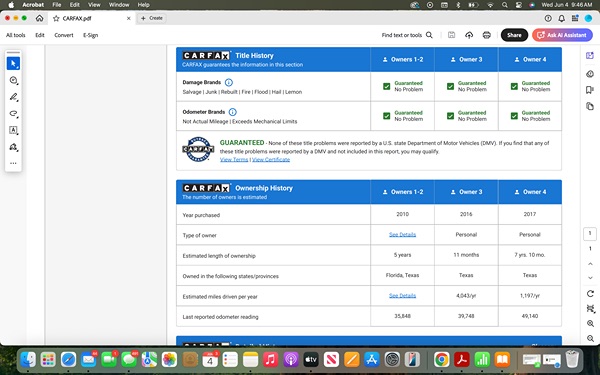Click the Ask AI Assistant button
Screen dimensions: 600x375
point(562,35)
